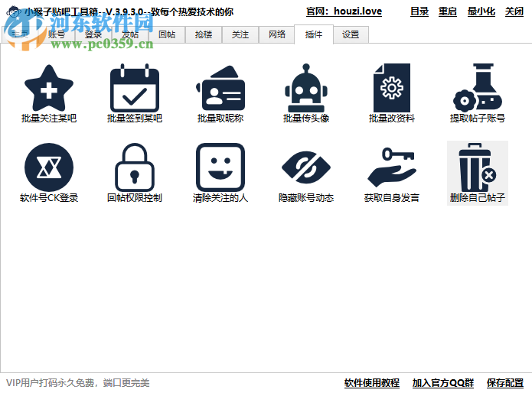
Task: Open the 抢楼 tab
Action: click(x=204, y=34)
